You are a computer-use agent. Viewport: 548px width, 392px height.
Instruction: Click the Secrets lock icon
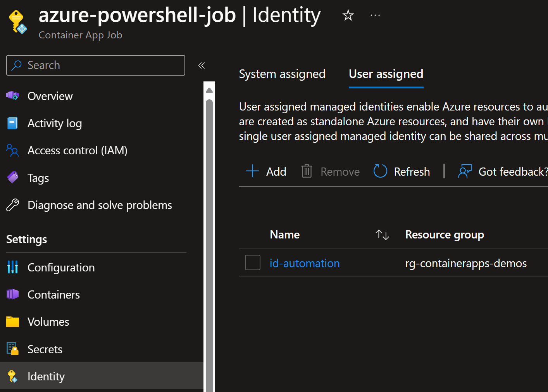click(13, 349)
